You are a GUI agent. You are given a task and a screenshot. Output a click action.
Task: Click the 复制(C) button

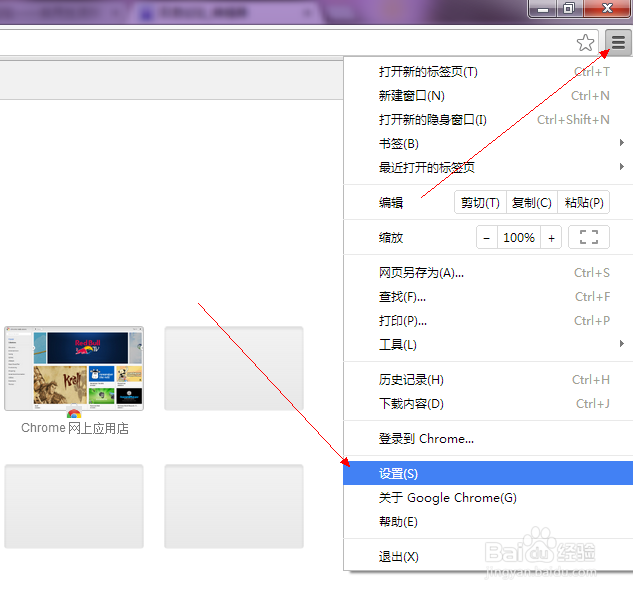pos(532,202)
